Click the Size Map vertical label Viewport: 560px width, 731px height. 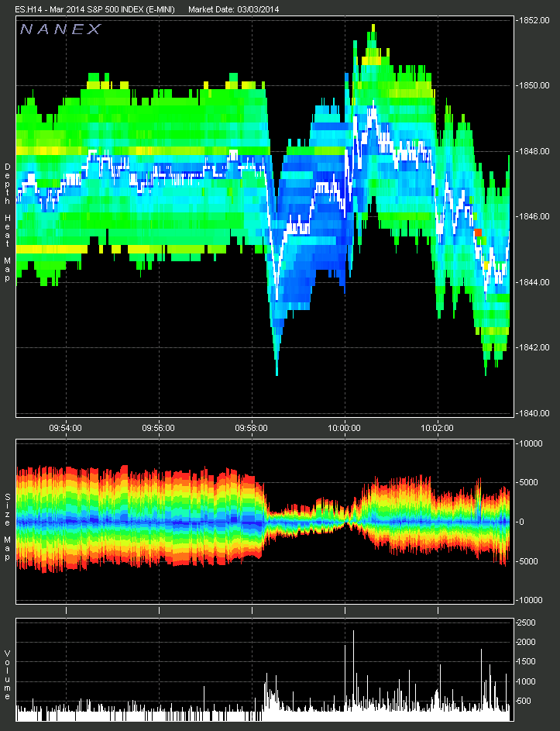pos(7,527)
